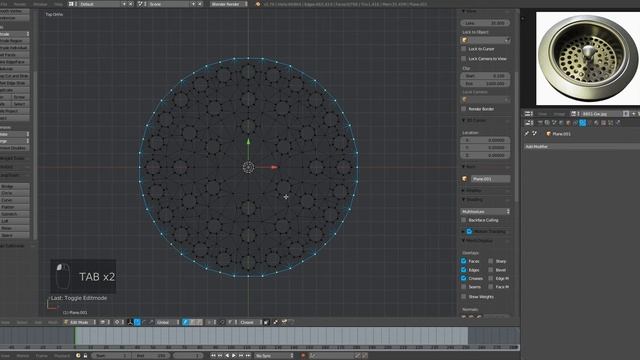This screenshot has height=360, width=640.
Task: Click the Remove Doubles button
Action: pos(15,148)
